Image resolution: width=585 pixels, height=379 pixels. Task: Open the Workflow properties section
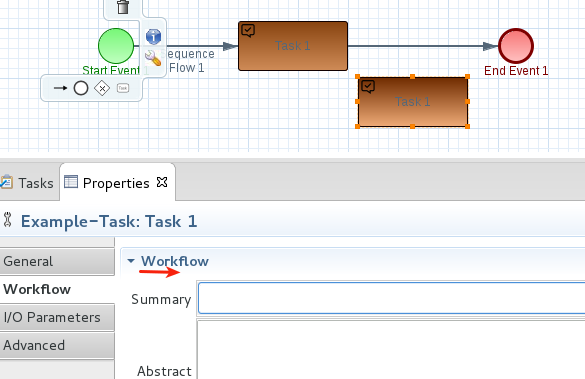(x=57, y=289)
